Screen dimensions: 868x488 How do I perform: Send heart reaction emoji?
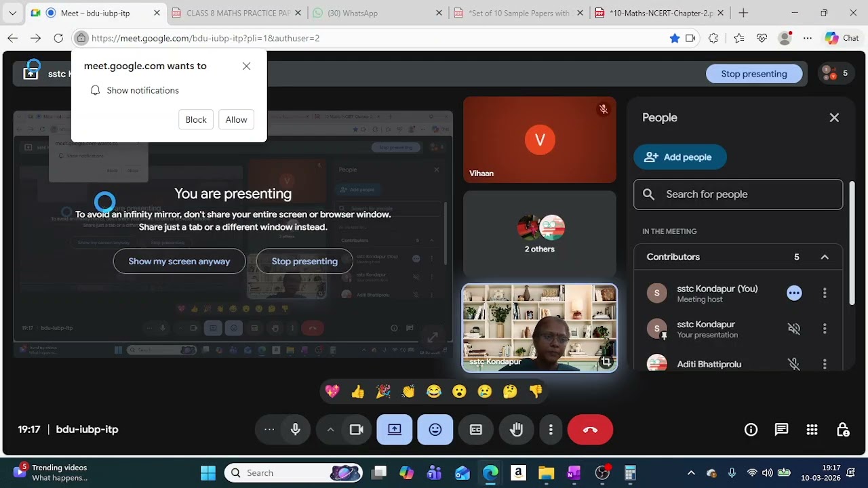coord(332,391)
